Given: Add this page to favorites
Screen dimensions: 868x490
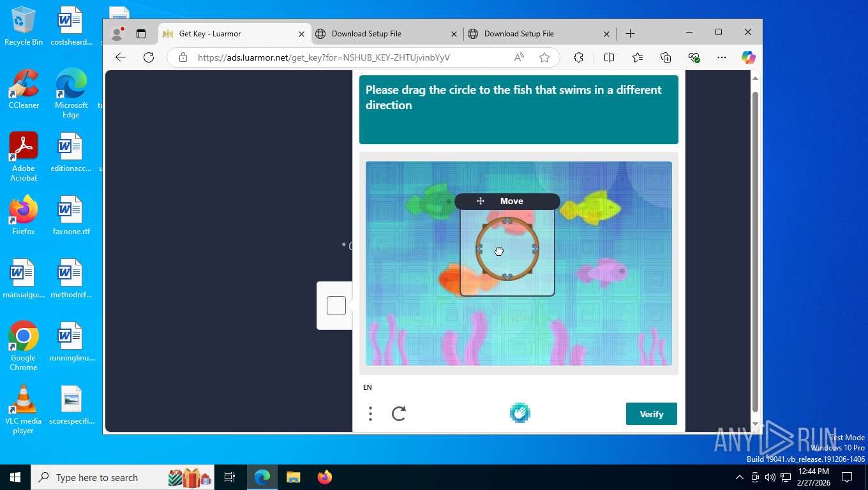Looking at the screenshot, I should click(x=544, y=57).
